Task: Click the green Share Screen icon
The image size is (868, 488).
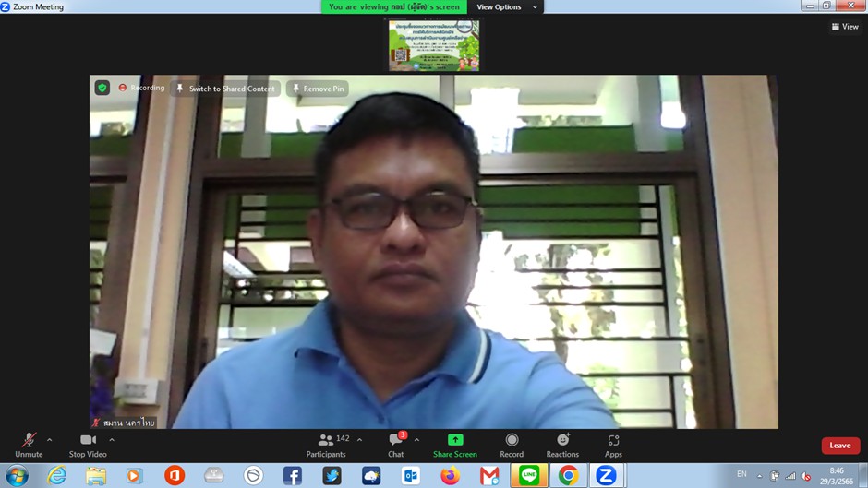Action: point(455,440)
